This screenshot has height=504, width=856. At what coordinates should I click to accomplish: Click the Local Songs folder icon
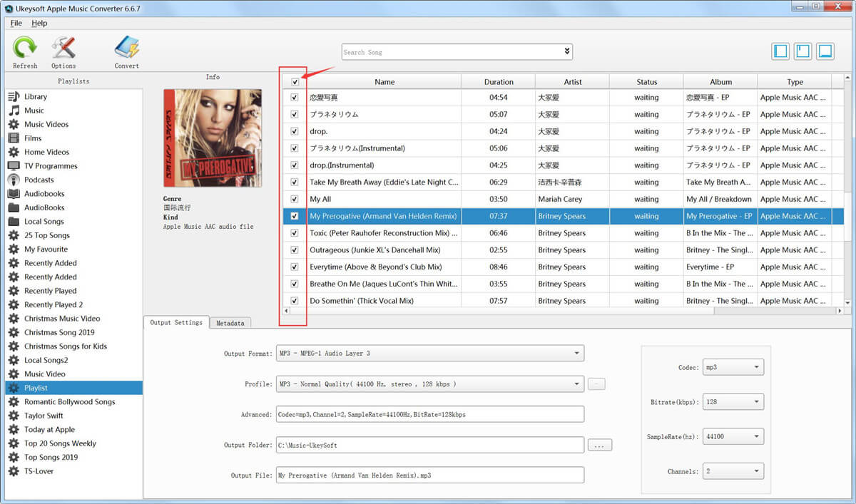(14, 222)
